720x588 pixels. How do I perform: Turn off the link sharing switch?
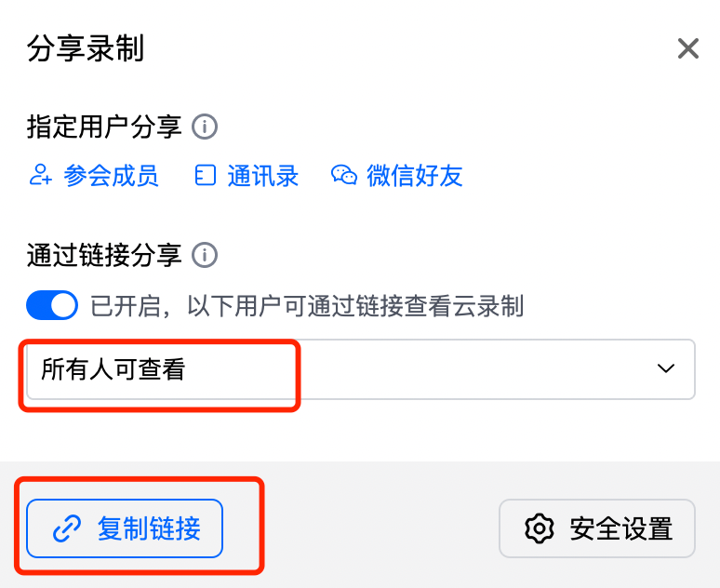point(52,305)
